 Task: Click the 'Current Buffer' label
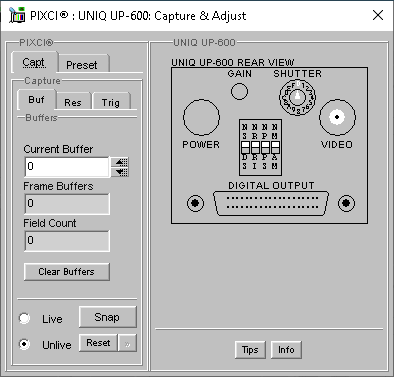click(58, 149)
